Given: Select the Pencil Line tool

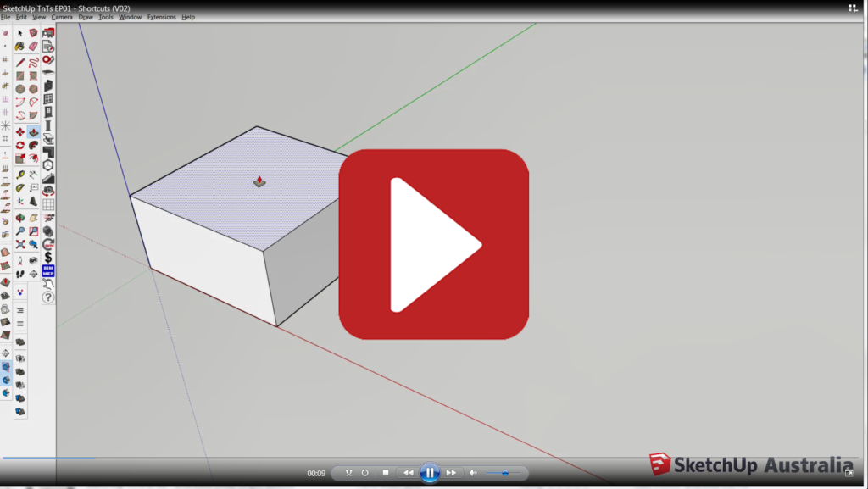Looking at the screenshot, I should 19,62.
